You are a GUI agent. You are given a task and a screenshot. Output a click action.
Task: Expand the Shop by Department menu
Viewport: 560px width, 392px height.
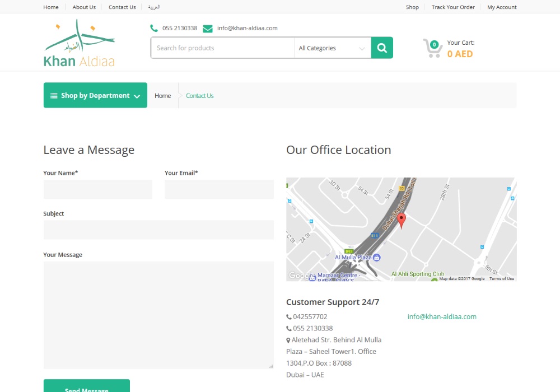95,95
